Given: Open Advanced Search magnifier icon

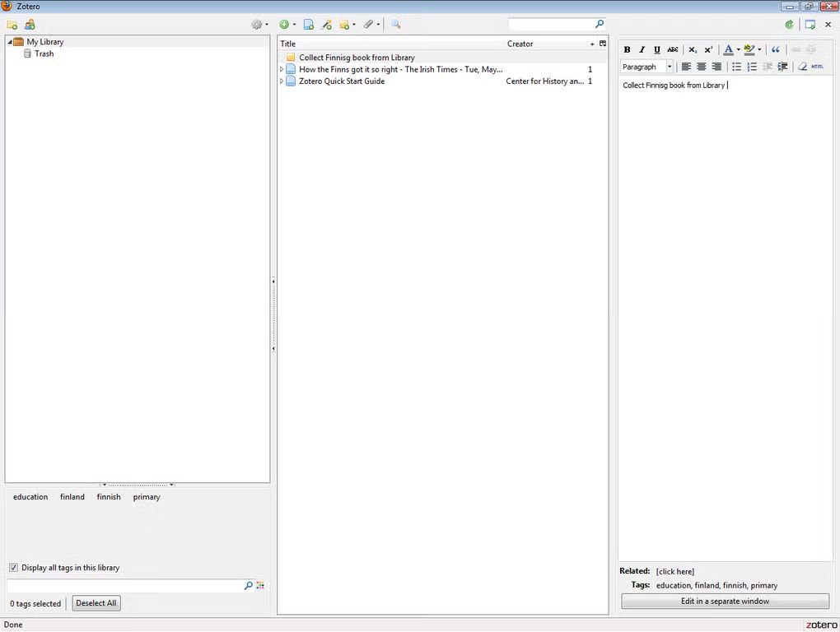Looking at the screenshot, I should click(x=396, y=25).
